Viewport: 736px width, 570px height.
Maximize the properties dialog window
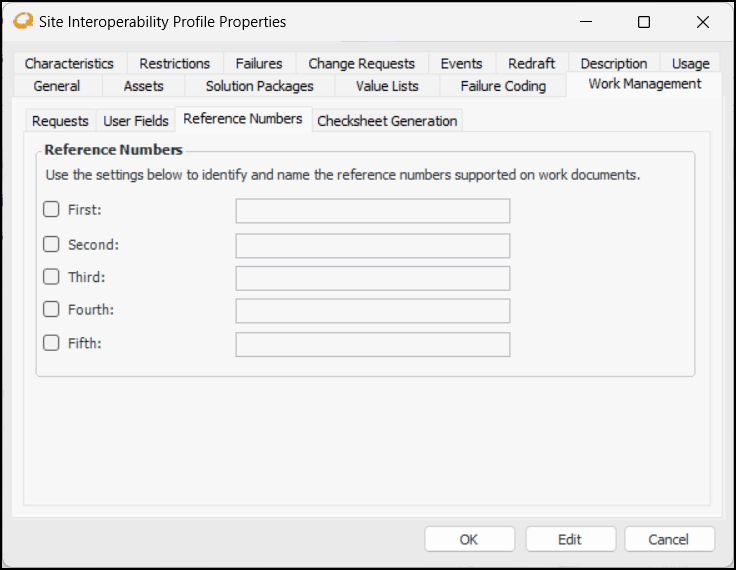(644, 22)
